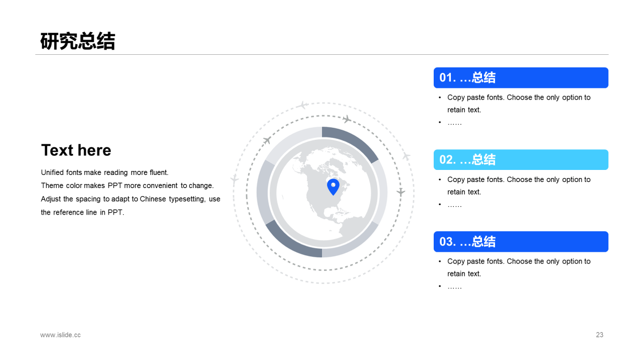Image resolution: width=644 pixels, height=362 pixels.
Task: Click the blue location pin on the map
Action: (333, 186)
